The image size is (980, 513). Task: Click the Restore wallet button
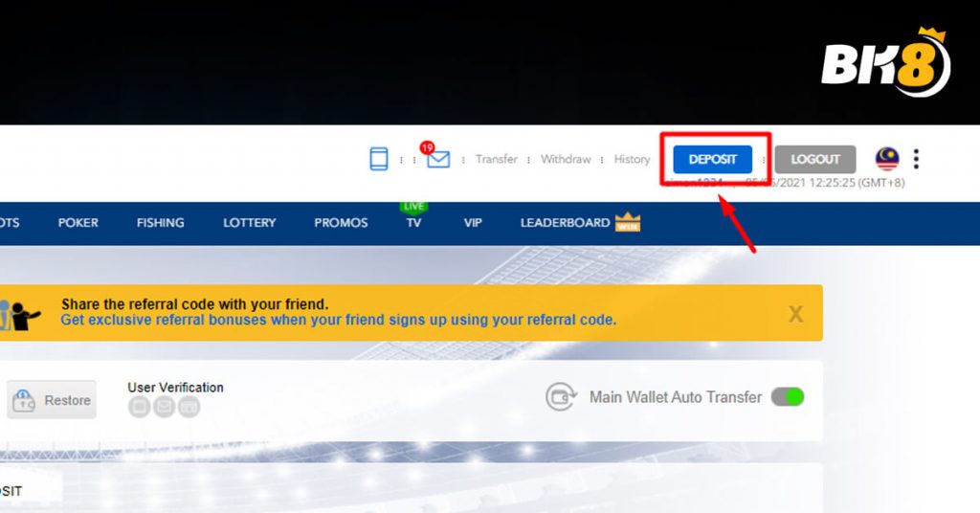click(x=52, y=400)
